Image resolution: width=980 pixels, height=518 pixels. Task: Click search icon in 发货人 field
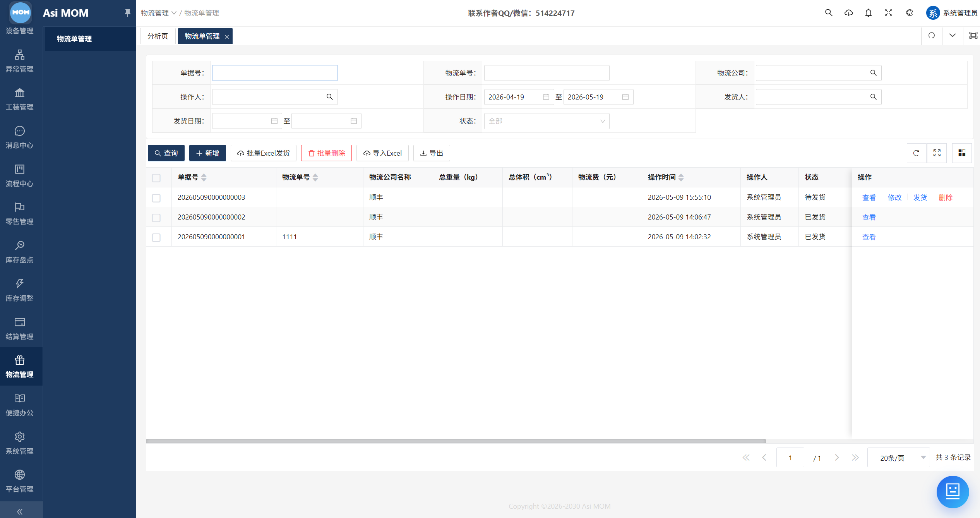873,97
